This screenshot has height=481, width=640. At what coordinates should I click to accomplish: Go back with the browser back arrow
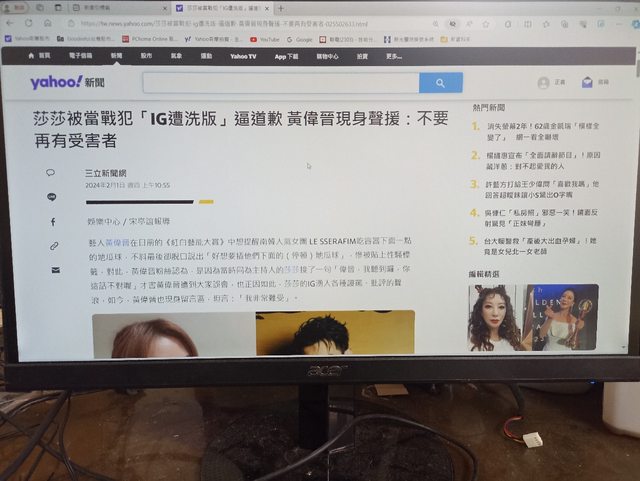pos(10,23)
